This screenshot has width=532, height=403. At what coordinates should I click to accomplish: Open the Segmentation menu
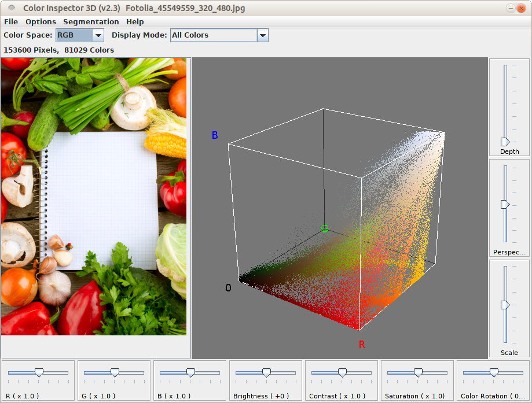pos(91,22)
